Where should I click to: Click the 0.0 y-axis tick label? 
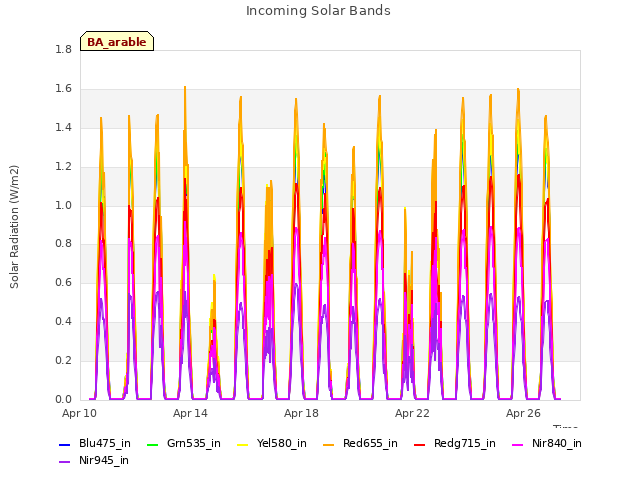[x=64, y=400]
